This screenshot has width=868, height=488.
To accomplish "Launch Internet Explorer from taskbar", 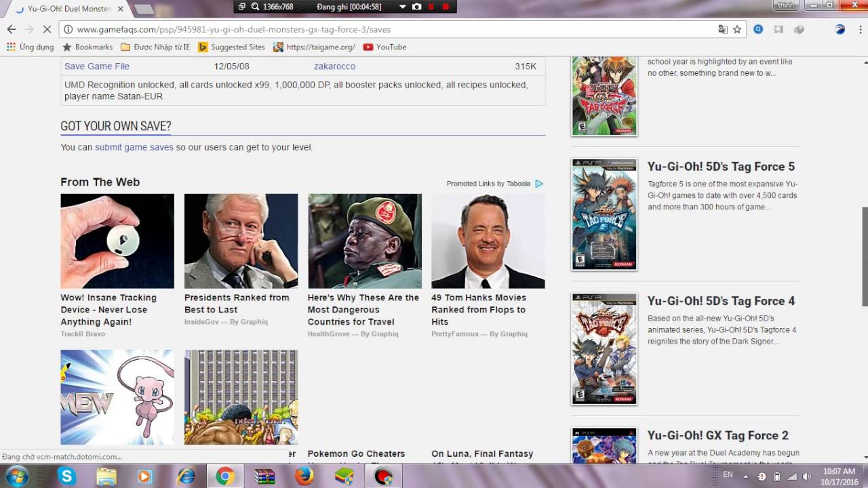I will click(185, 476).
